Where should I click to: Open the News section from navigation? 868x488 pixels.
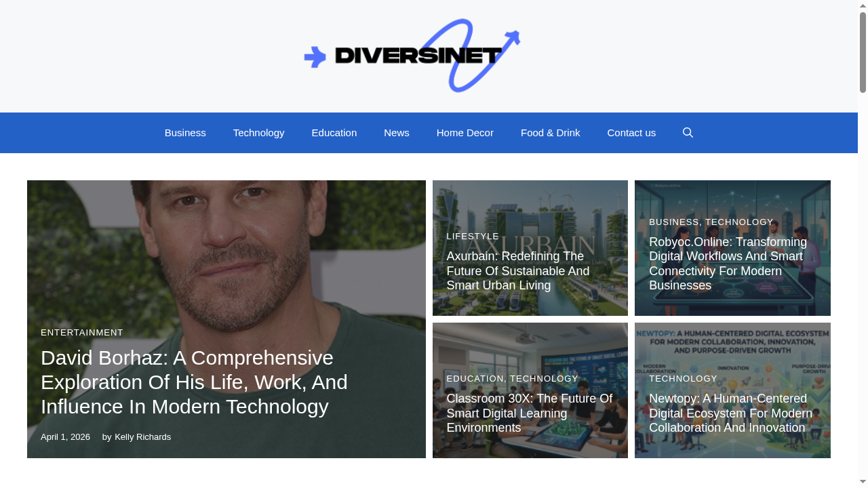[x=396, y=132]
